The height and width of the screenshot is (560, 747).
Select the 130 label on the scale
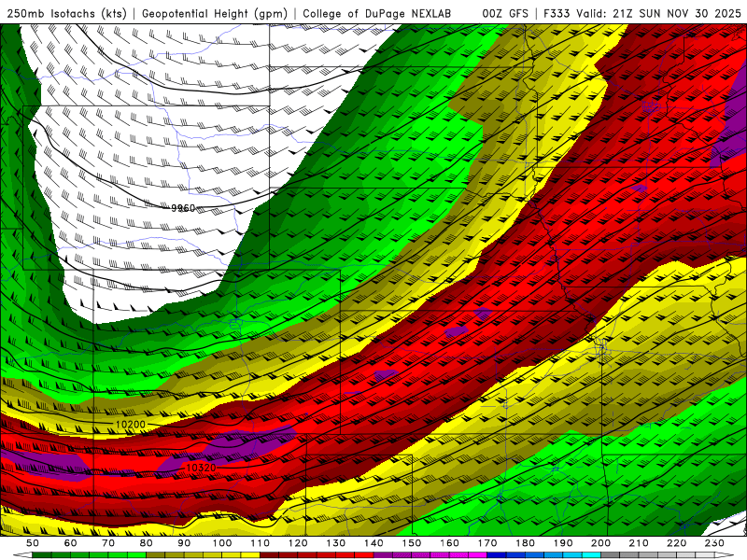(336, 543)
